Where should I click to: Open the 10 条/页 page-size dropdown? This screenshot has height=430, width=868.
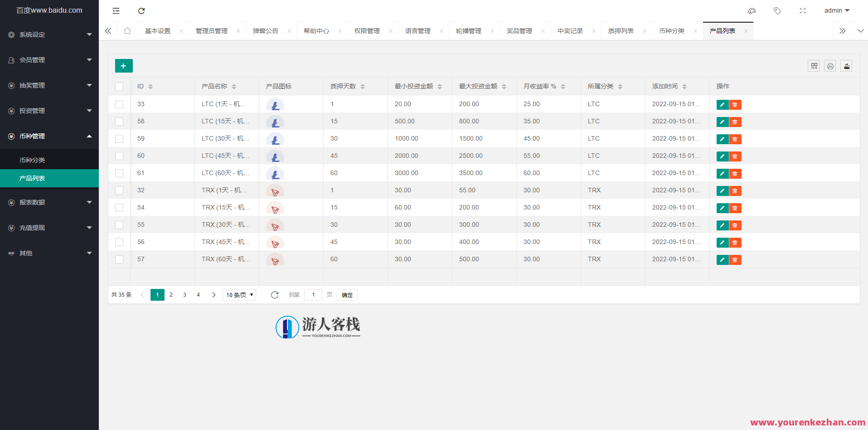pos(239,294)
